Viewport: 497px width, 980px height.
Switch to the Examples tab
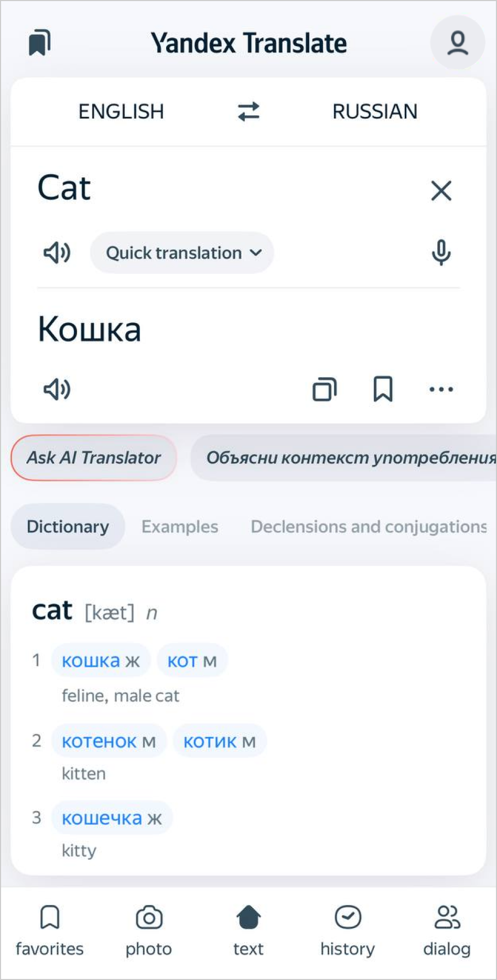point(180,527)
